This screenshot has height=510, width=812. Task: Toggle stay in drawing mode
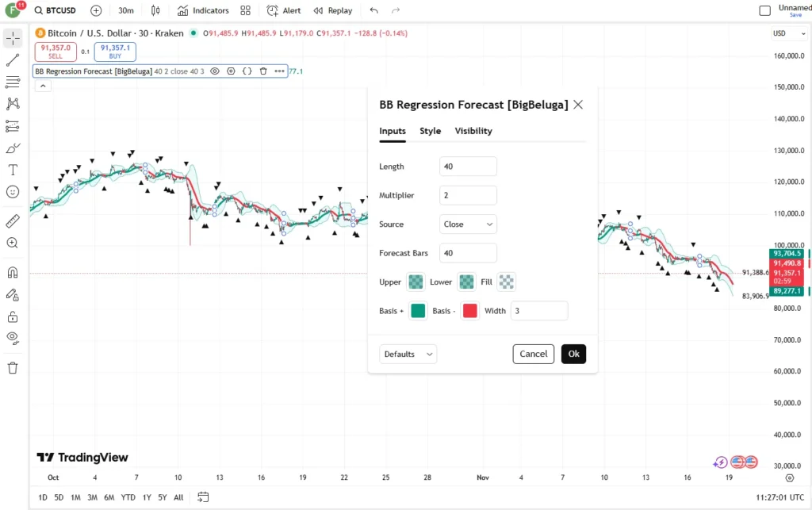[13, 294]
